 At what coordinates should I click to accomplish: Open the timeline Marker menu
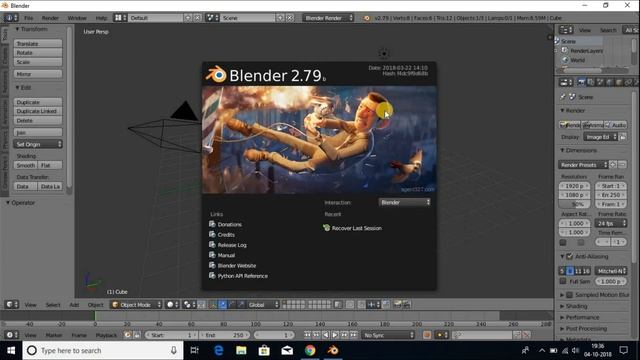[53, 335]
